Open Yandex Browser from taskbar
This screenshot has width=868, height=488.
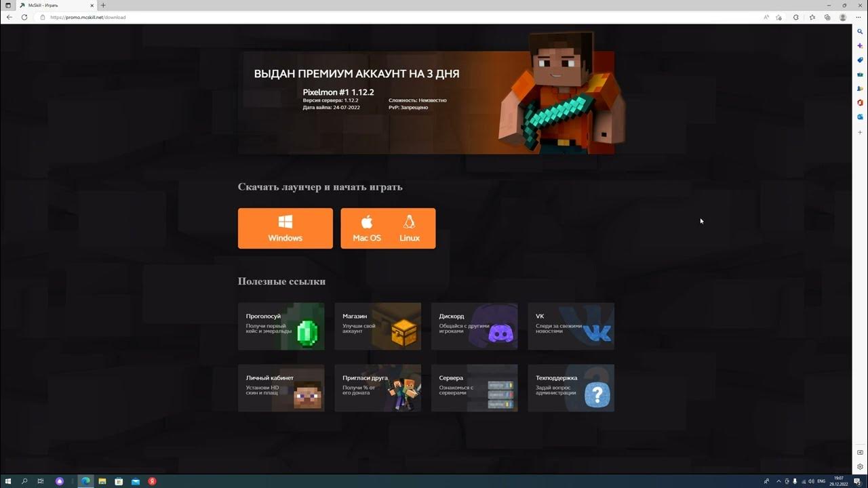pyautogui.click(x=152, y=481)
